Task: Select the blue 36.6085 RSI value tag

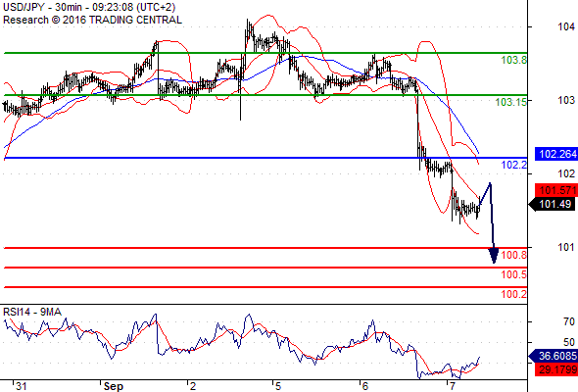Action: point(553,356)
